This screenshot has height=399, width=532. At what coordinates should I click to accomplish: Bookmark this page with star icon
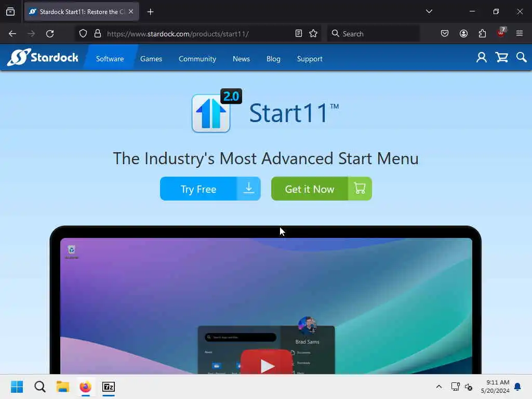click(313, 34)
